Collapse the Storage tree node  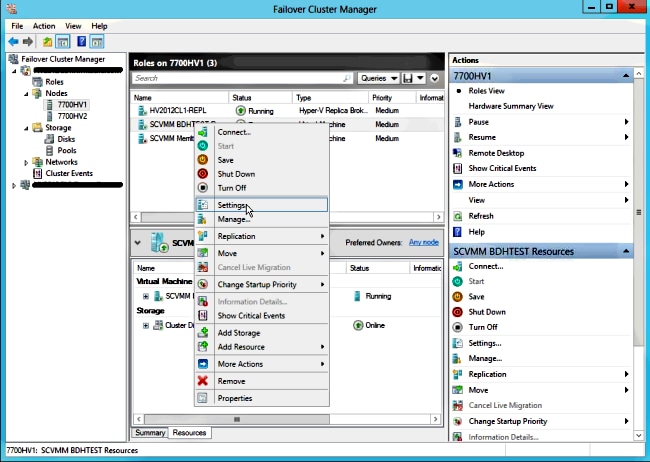[26, 128]
